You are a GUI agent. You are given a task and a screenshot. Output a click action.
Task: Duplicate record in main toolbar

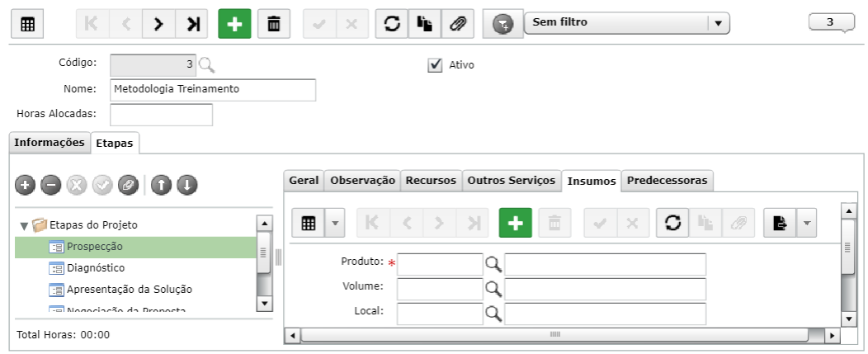(425, 25)
